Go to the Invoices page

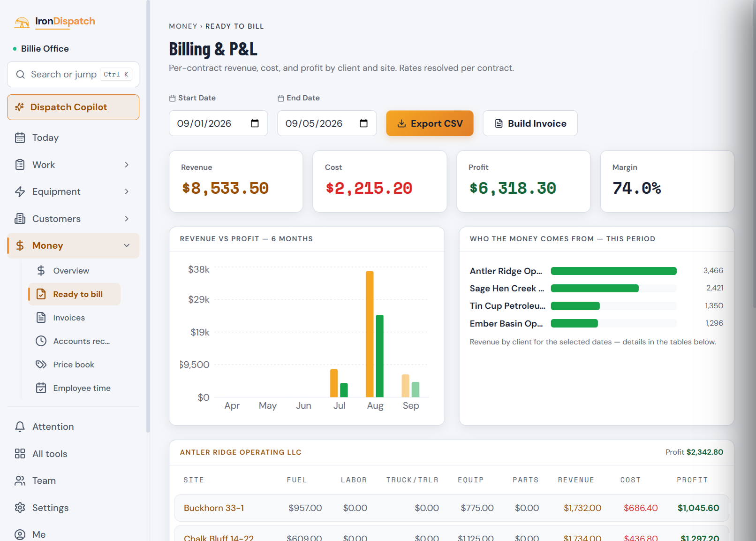[75, 318]
